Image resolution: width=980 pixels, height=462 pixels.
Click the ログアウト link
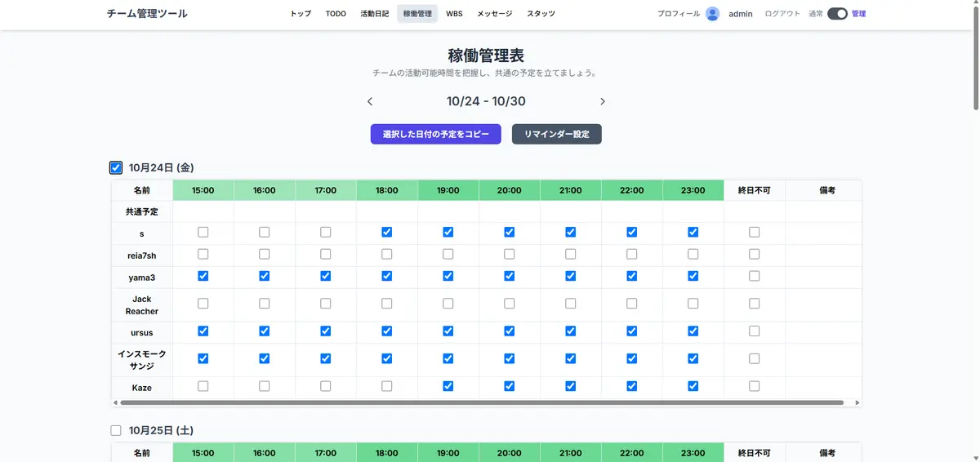[782, 14]
